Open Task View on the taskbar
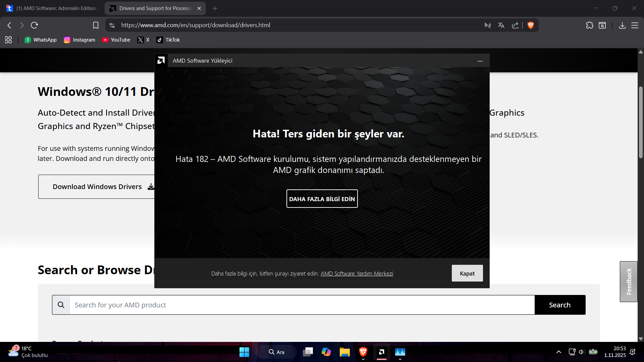Viewport: 644px width, 362px height. (x=308, y=352)
